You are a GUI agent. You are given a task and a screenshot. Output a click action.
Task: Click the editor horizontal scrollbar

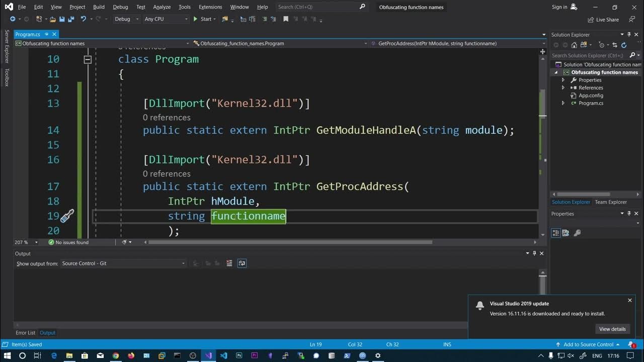[x=290, y=242]
